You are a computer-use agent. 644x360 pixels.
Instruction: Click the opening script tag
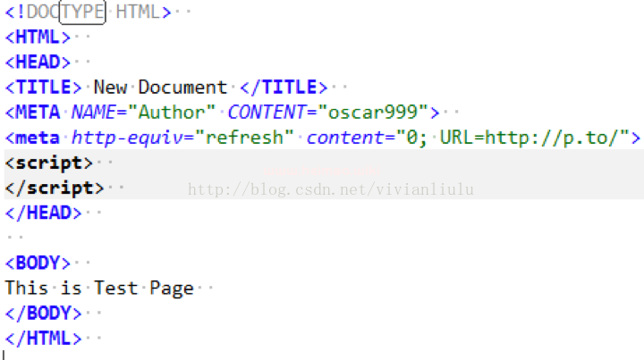point(49,163)
